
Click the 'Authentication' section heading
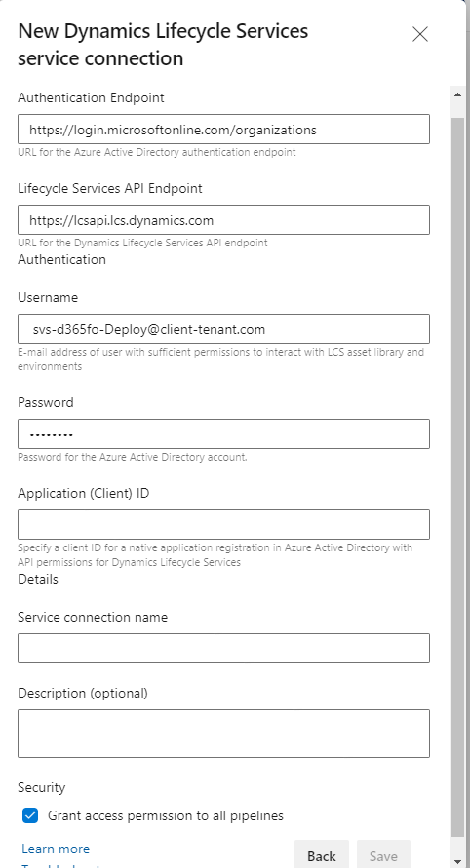coord(61,260)
